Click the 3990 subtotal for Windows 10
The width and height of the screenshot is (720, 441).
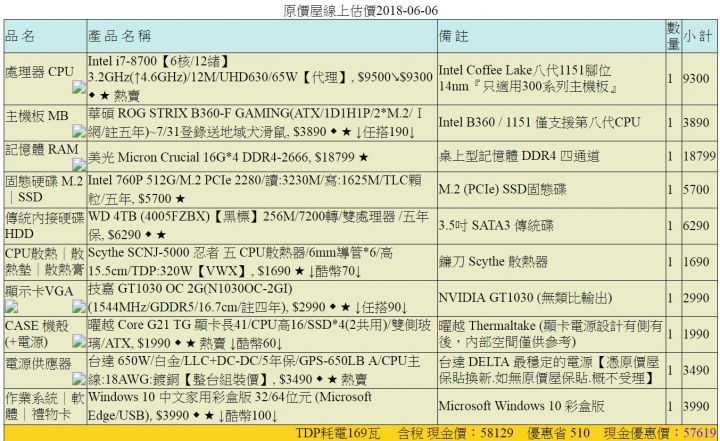(x=696, y=406)
